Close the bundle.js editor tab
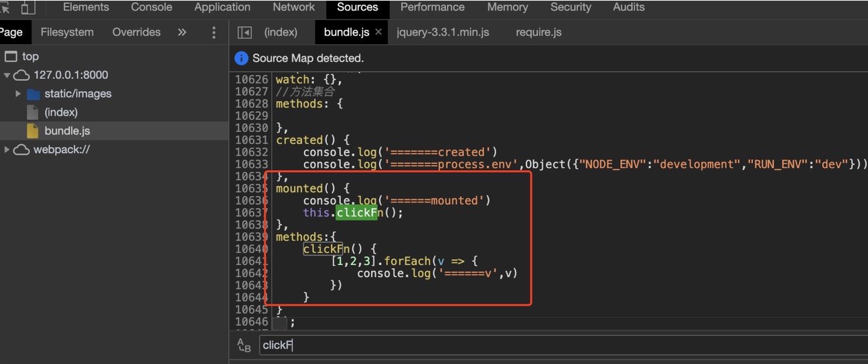Viewport: 868px width, 364px height. coord(378,32)
